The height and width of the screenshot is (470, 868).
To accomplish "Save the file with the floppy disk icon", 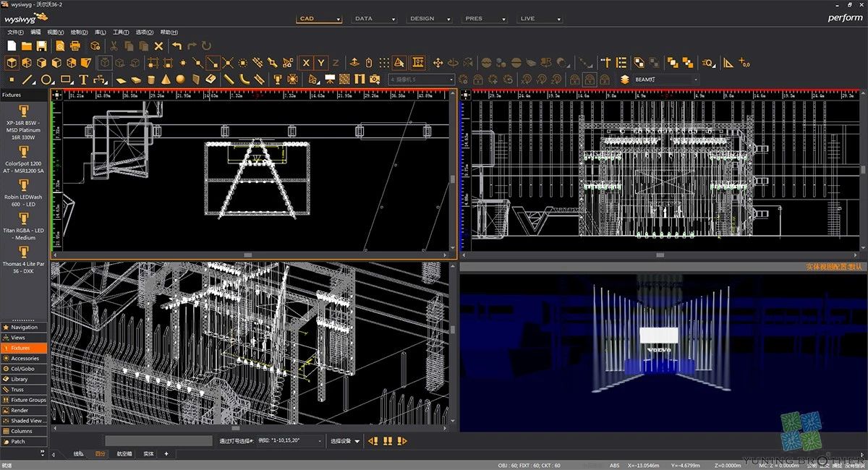I will coord(41,46).
